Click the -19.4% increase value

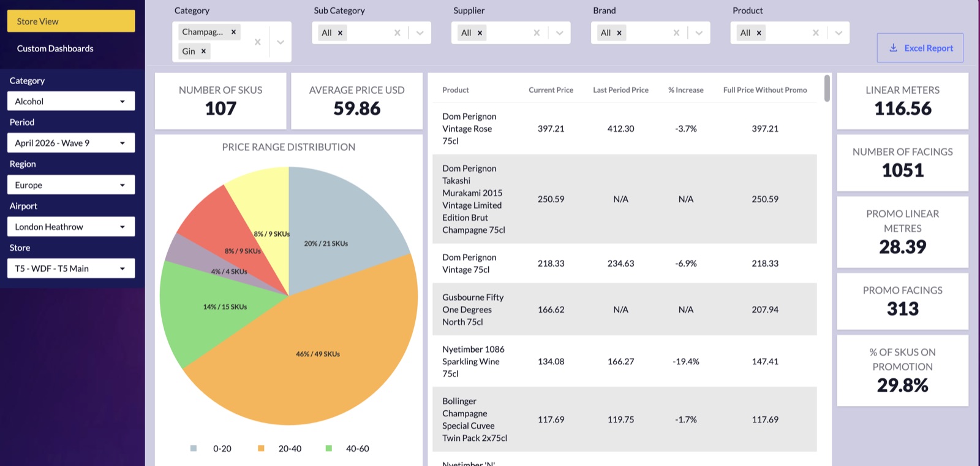pyautogui.click(x=686, y=362)
